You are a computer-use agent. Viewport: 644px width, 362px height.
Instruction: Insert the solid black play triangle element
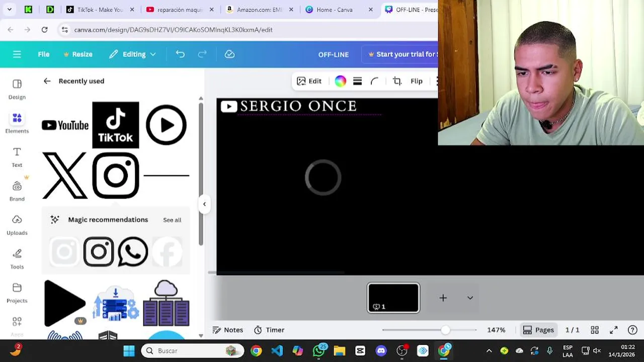[x=65, y=303]
